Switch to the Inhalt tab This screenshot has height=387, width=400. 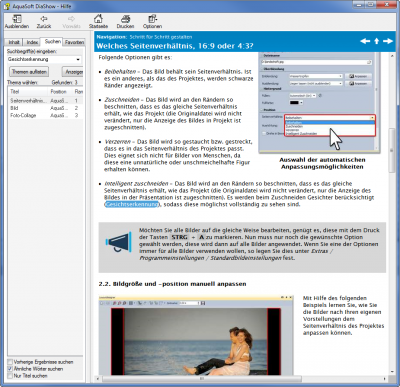[14, 42]
